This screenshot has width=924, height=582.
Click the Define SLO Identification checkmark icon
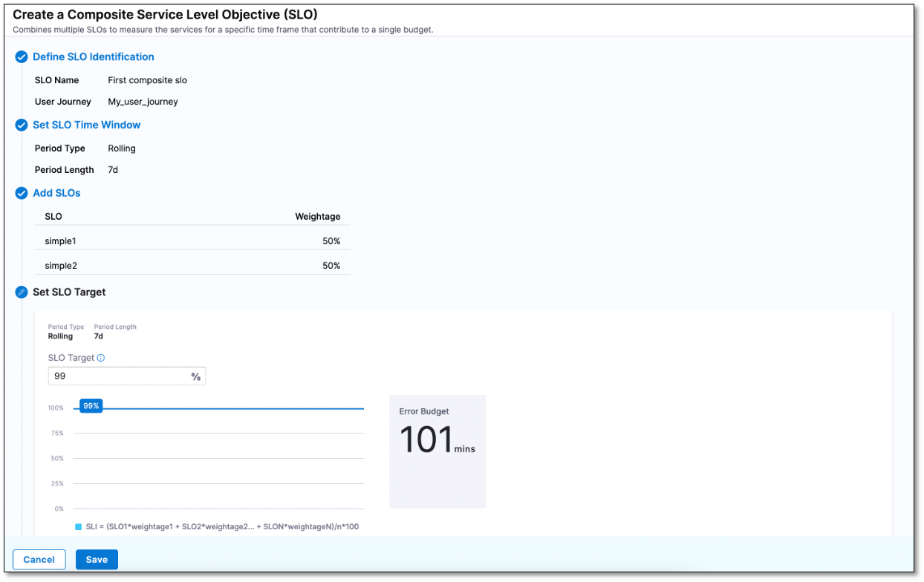(x=22, y=57)
